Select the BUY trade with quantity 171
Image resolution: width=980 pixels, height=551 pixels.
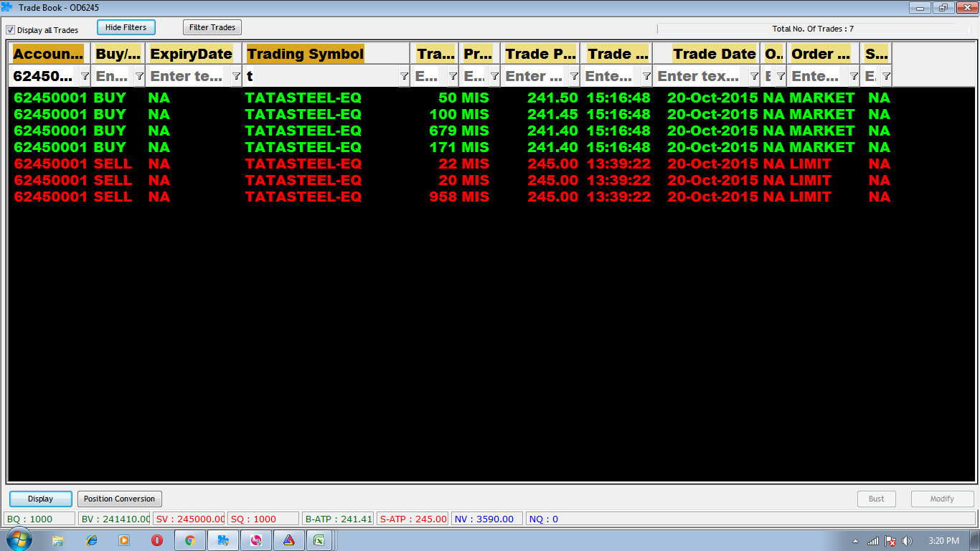pyautogui.click(x=452, y=147)
